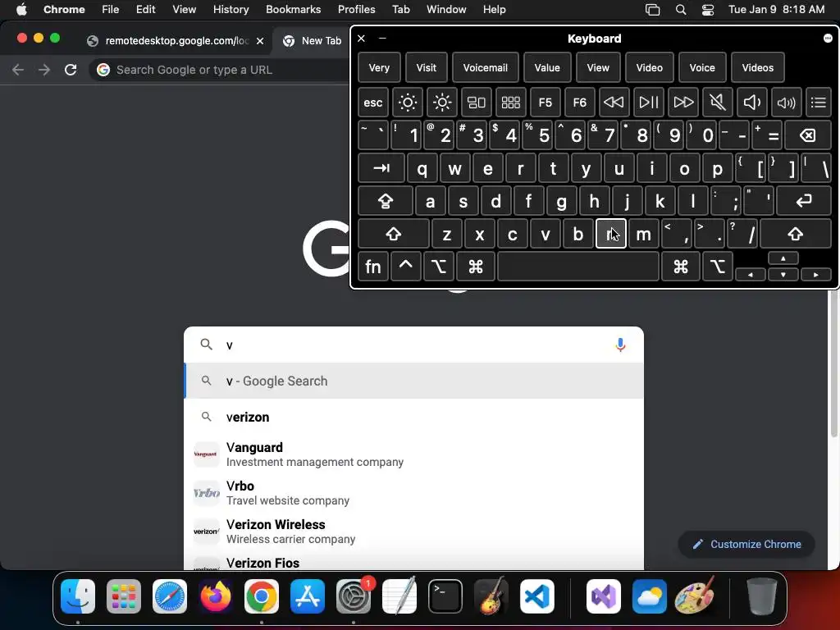Tap the left arrow key
The width and height of the screenshot is (840, 630).
pyautogui.click(x=750, y=274)
